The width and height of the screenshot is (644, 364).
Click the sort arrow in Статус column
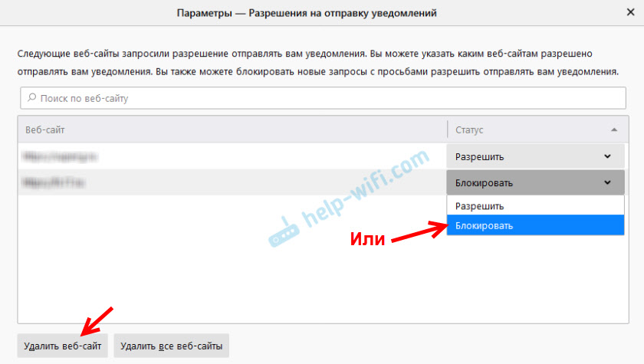click(614, 130)
